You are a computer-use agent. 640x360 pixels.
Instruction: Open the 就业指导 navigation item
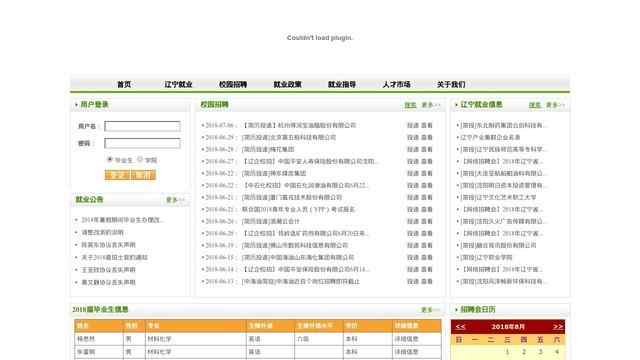(342, 84)
